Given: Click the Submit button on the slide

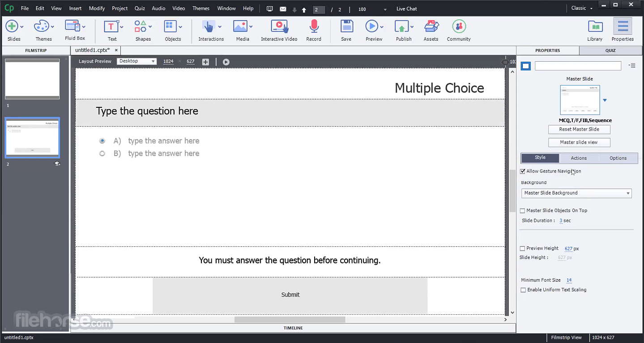Looking at the screenshot, I should point(290,295).
